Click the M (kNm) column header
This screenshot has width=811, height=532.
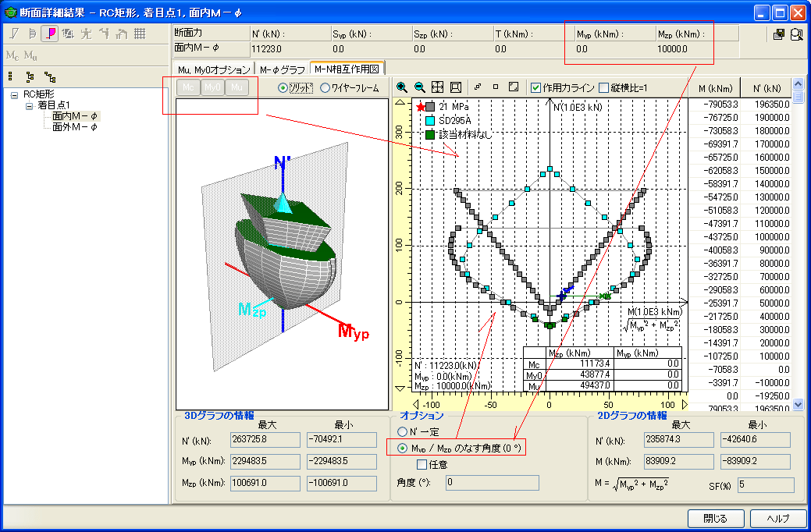(715, 88)
